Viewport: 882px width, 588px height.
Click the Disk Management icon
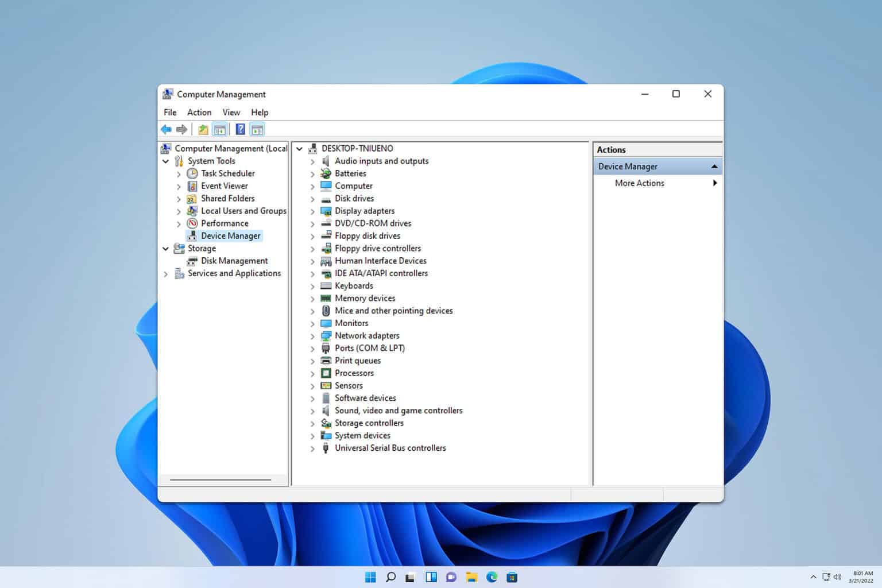click(x=192, y=261)
